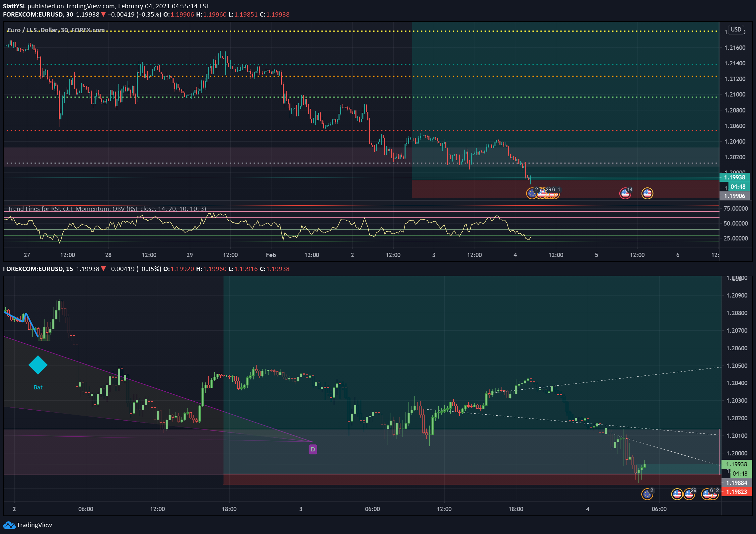
Task: Click the purple D point label
Action: tap(313, 449)
